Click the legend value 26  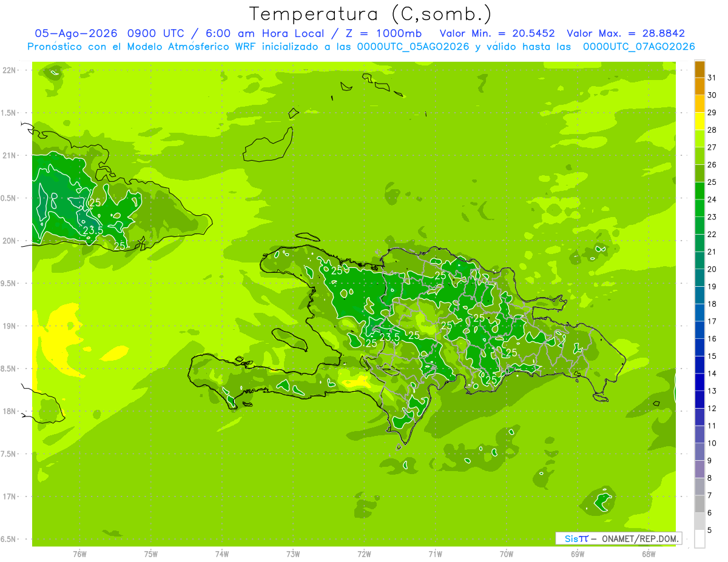712,165
